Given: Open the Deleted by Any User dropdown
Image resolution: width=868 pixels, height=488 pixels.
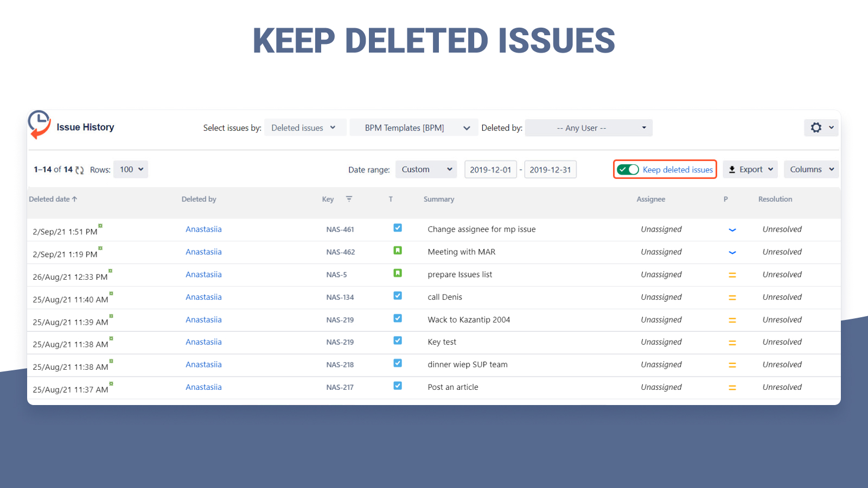Looking at the screenshot, I should click(588, 127).
